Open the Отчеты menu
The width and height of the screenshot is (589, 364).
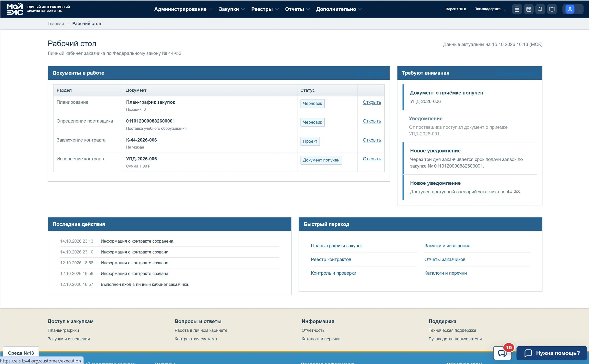[297, 9]
